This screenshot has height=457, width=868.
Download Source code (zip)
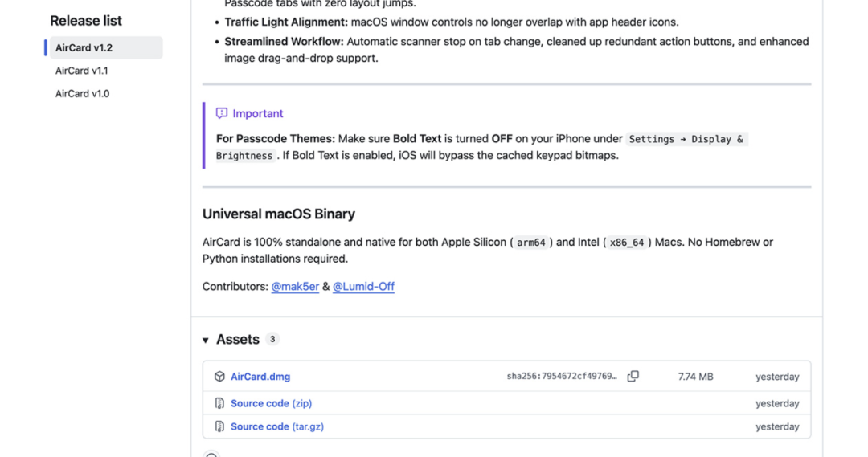(272, 403)
